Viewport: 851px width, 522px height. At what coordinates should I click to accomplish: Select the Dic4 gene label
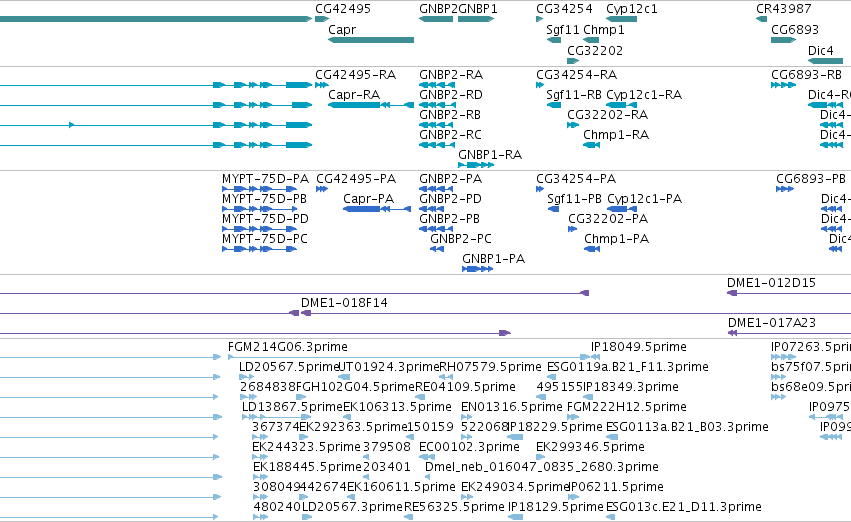pos(821,51)
